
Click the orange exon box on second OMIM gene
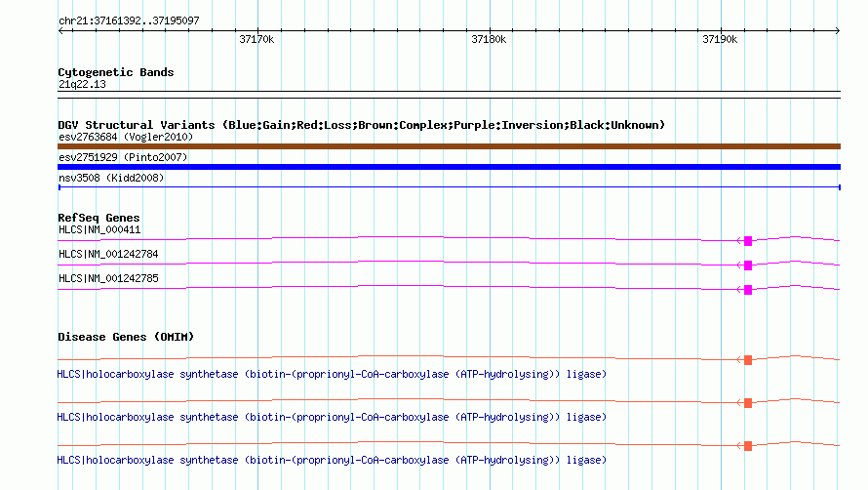pyautogui.click(x=748, y=403)
